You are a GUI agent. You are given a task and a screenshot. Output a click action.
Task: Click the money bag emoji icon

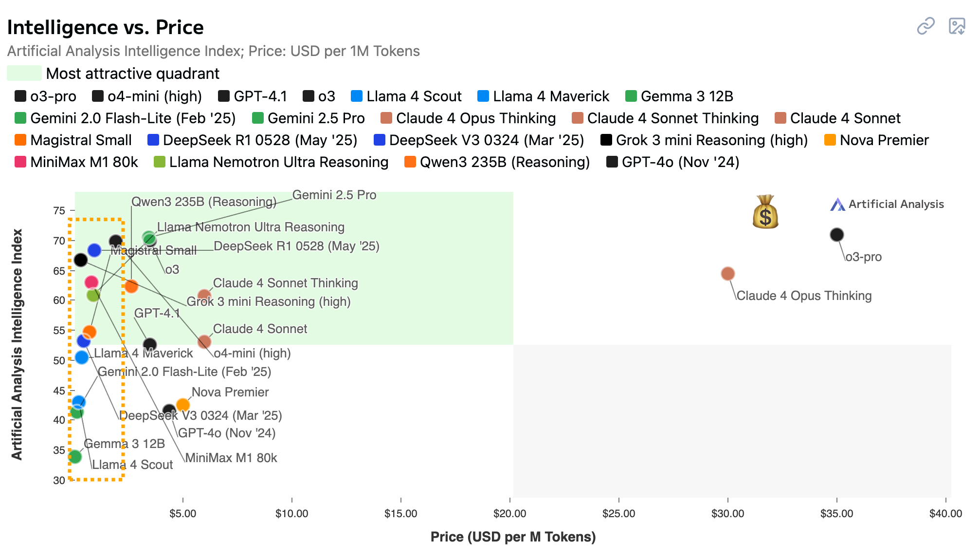765,212
